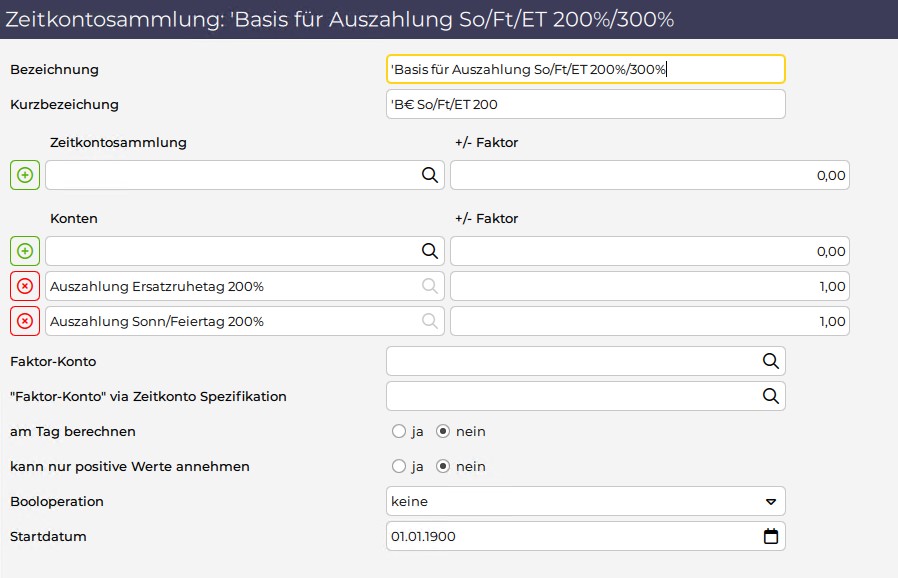The width and height of the screenshot is (898, 578).
Task: Add a new Zeitkontosammlung row with plus icon
Action: pos(25,175)
